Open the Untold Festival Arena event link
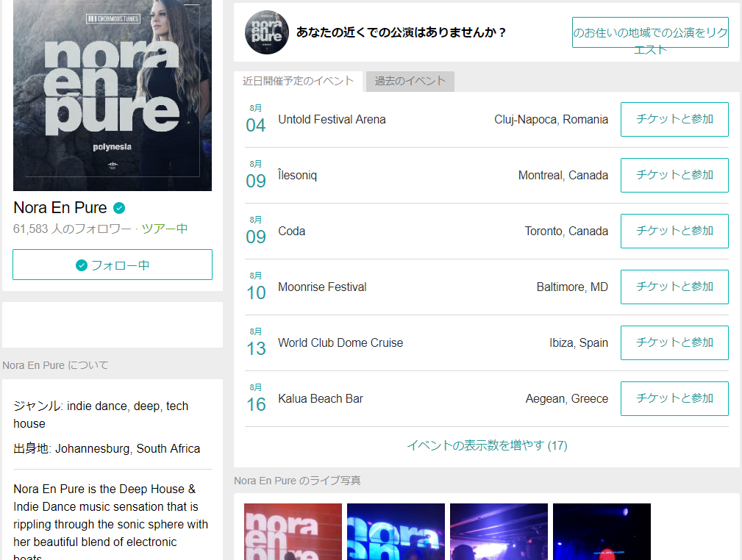742x560 pixels. coord(332,119)
